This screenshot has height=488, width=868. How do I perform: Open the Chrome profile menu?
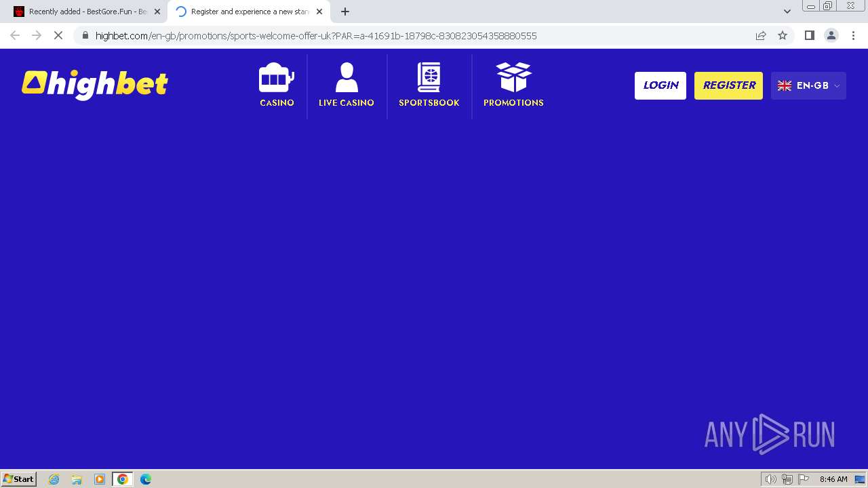tap(831, 35)
